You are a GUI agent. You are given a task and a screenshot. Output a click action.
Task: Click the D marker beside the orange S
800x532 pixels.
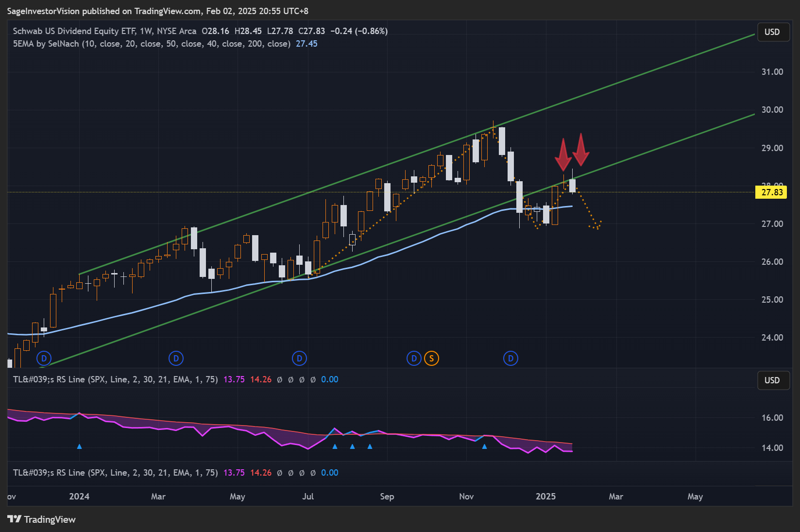414,359
